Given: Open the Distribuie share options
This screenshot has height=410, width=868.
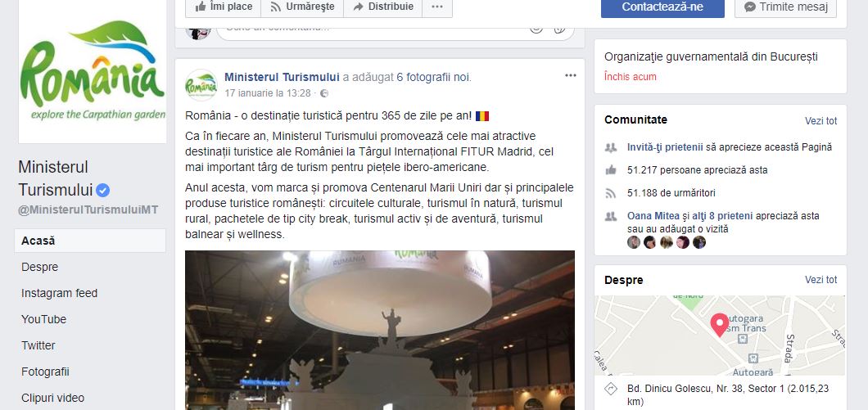Looking at the screenshot, I should pos(383,7).
